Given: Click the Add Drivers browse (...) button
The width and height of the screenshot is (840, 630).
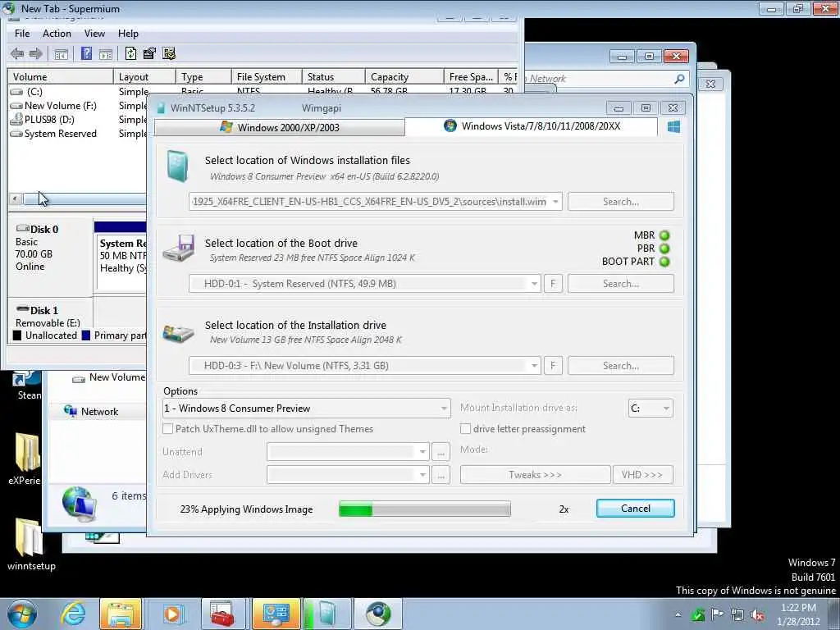Looking at the screenshot, I should (441, 475).
